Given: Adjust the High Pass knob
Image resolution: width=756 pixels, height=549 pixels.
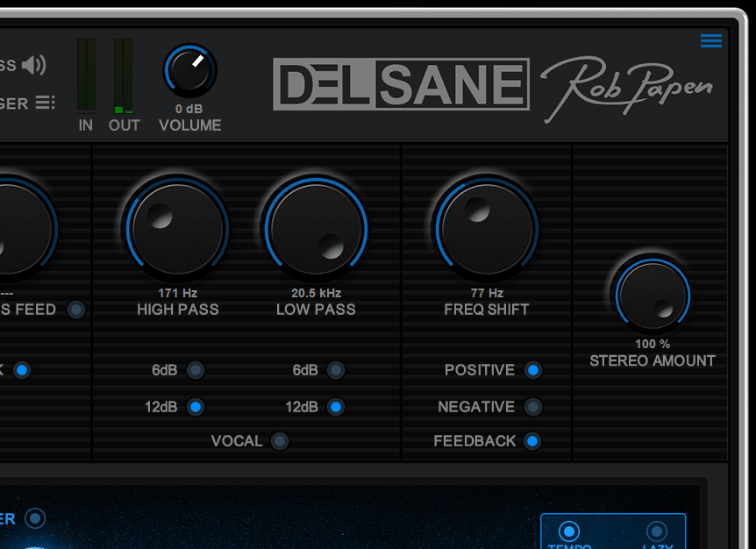Looking at the screenshot, I should pos(177,229).
